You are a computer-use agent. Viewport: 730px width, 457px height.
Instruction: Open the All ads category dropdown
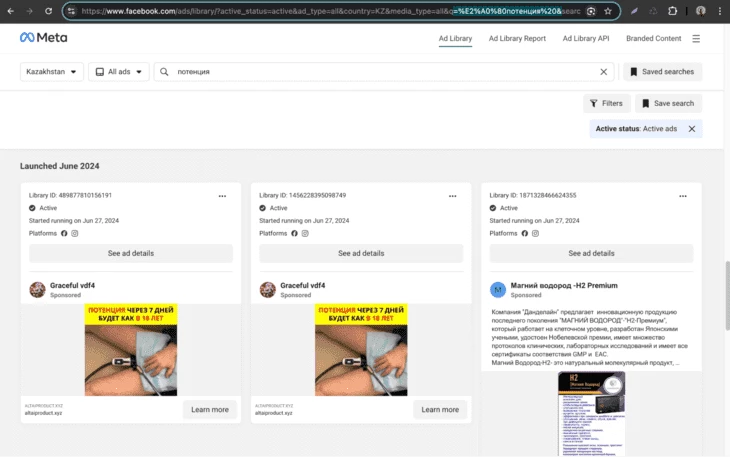[x=119, y=72]
